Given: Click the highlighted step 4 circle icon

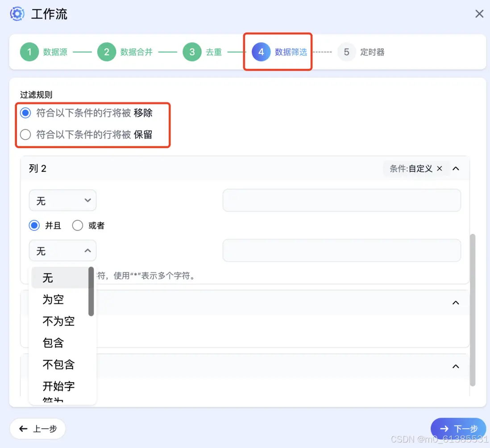Looking at the screenshot, I should click(x=261, y=52).
